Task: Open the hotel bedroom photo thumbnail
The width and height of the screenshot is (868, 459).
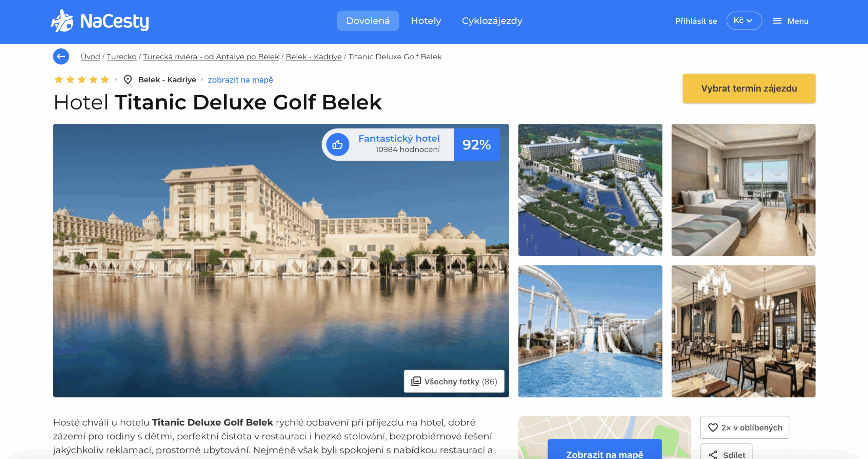Action: 743,190
